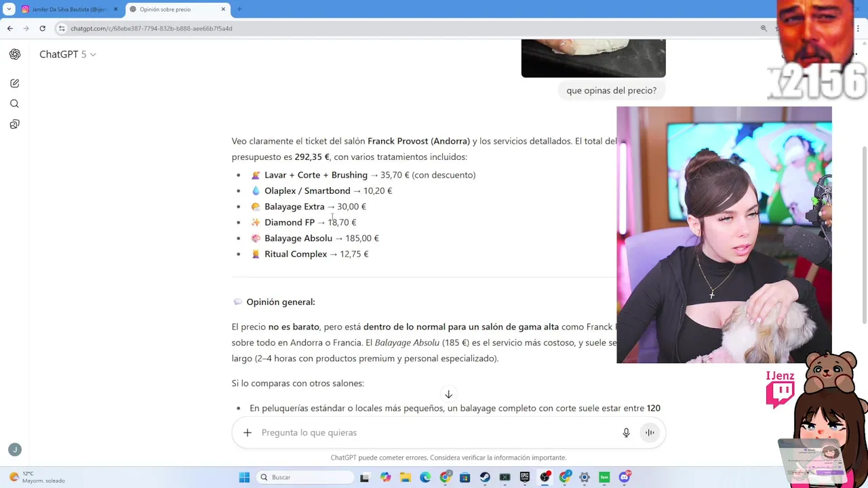The image size is (868, 488).
Task: Close the 'Opinión sobre precio' tab
Action: click(x=223, y=9)
